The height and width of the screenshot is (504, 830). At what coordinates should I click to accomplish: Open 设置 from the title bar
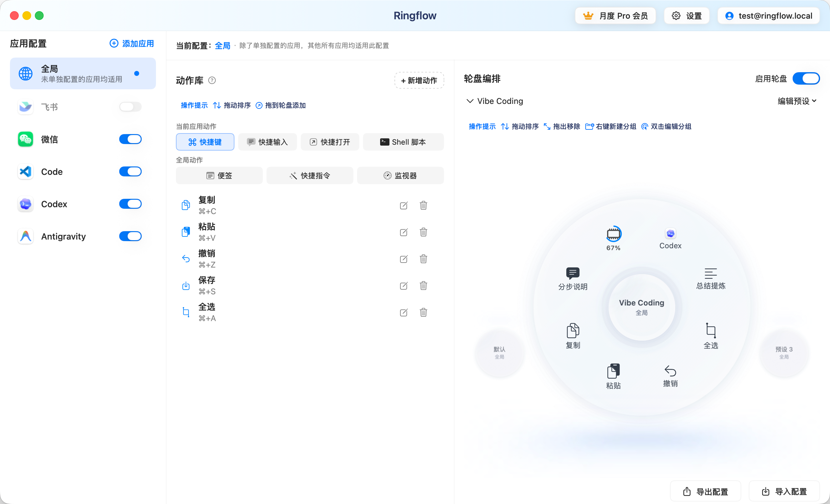pyautogui.click(x=686, y=16)
